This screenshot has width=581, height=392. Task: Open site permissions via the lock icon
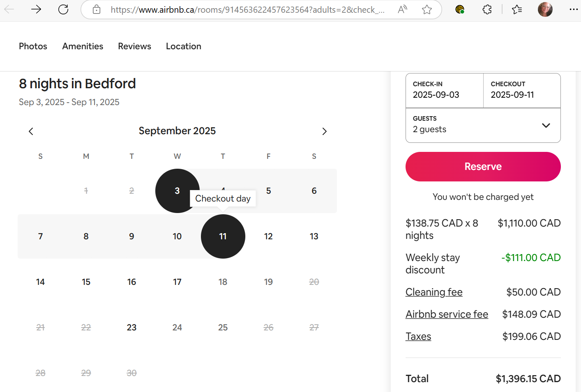(96, 9)
